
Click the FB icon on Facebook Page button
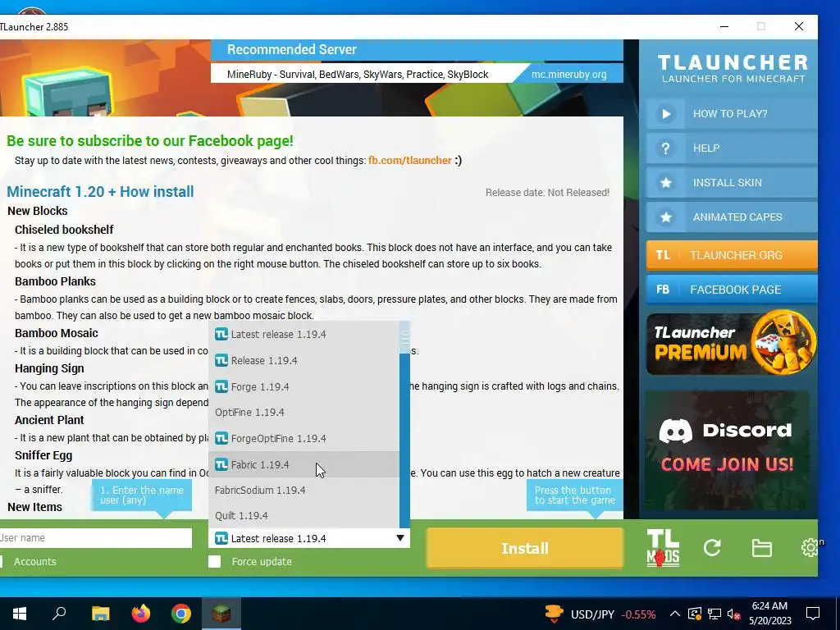pyautogui.click(x=663, y=290)
